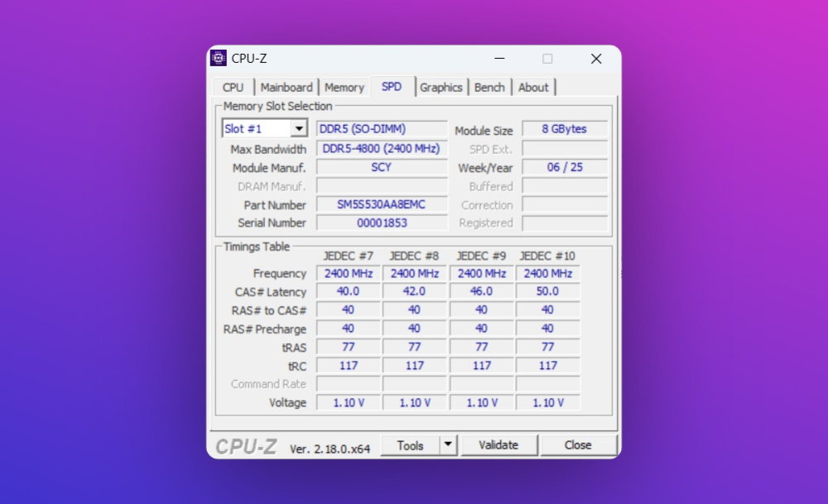Click the empty Buffered field
828x504 pixels.
565,186
